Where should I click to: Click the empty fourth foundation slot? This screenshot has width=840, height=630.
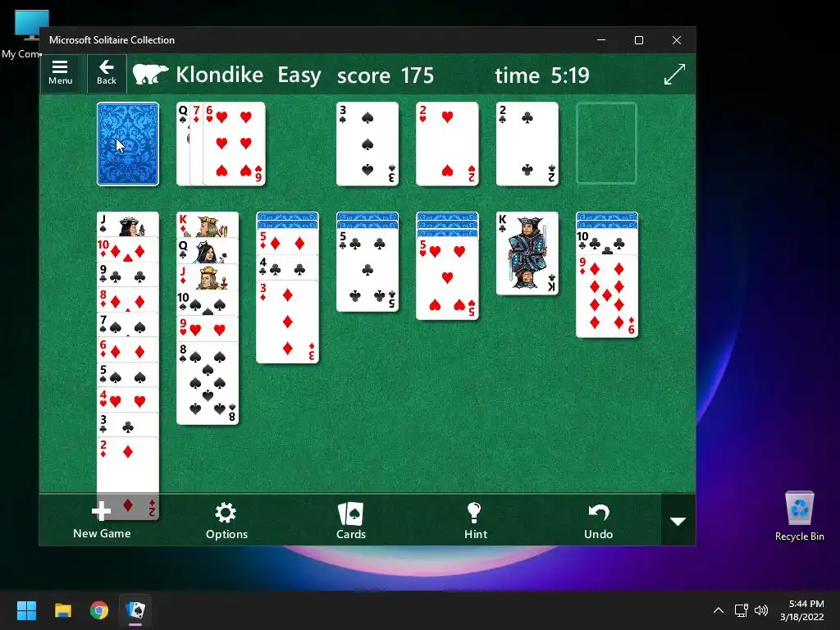pos(606,144)
